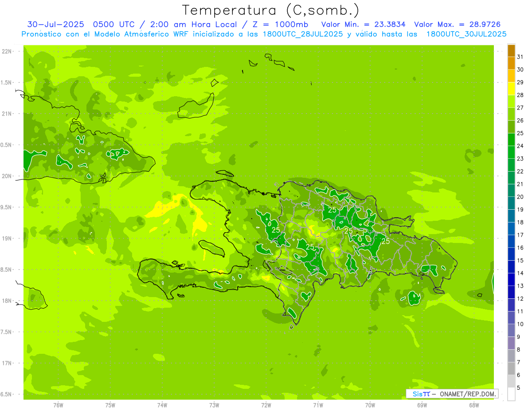Click the legend swatch between 29 and 30

[x=511, y=76]
